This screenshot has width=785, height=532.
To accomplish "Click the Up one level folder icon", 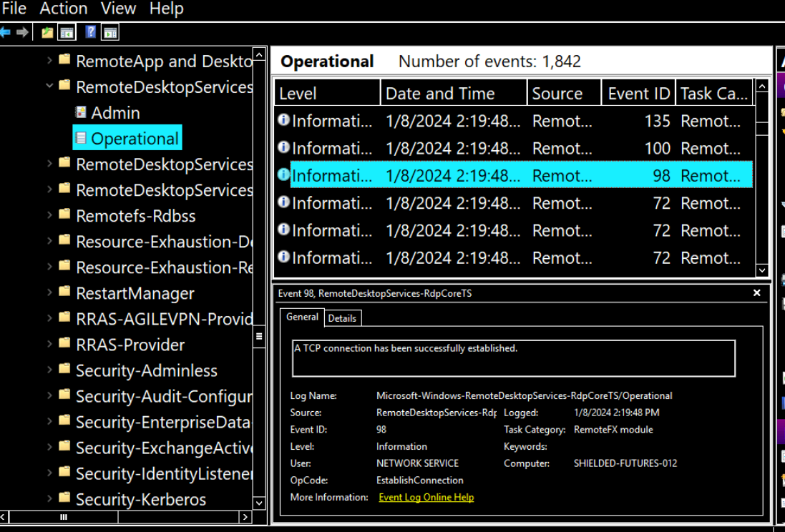I will click(47, 32).
